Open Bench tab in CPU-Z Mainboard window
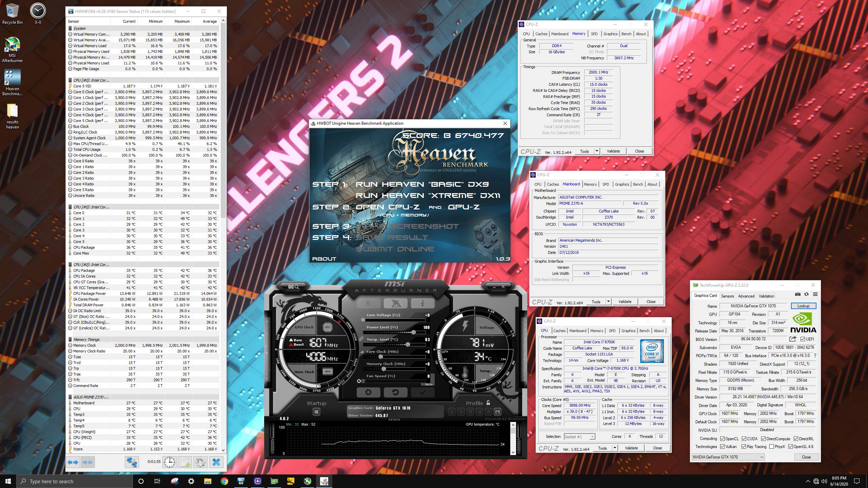This screenshot has width=868, height=488. pyautogui.click(x=638, y=184)
